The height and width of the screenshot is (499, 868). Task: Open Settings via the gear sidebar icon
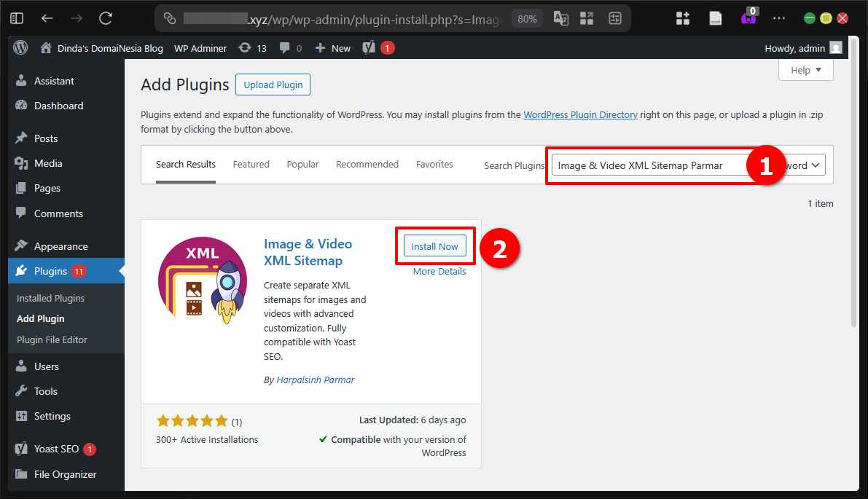51,416
